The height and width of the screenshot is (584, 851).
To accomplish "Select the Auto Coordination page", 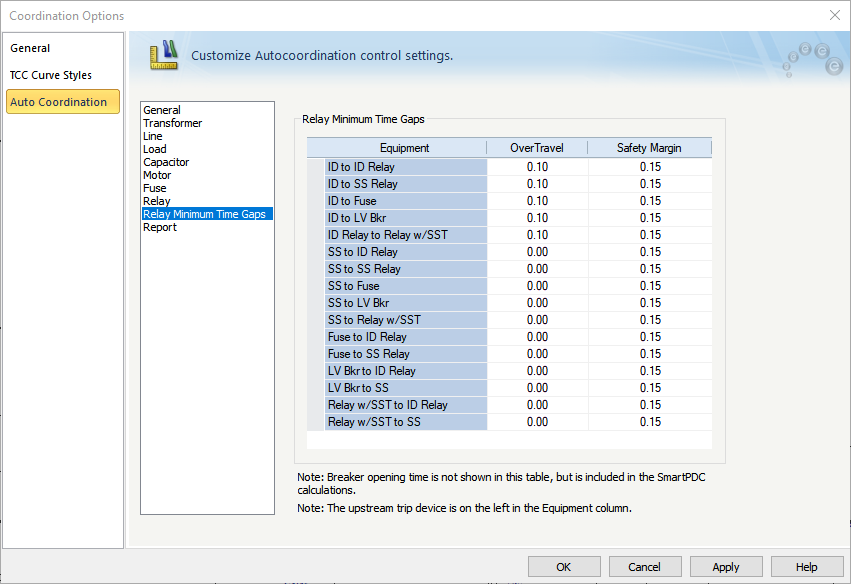I will (x=59, y=102).
